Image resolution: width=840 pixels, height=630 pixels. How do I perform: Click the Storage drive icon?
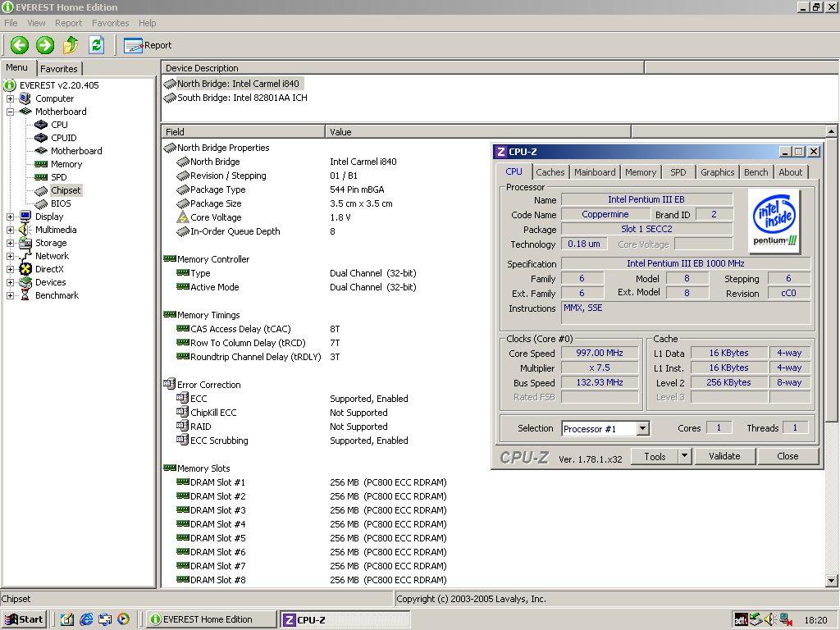point(25,243)
